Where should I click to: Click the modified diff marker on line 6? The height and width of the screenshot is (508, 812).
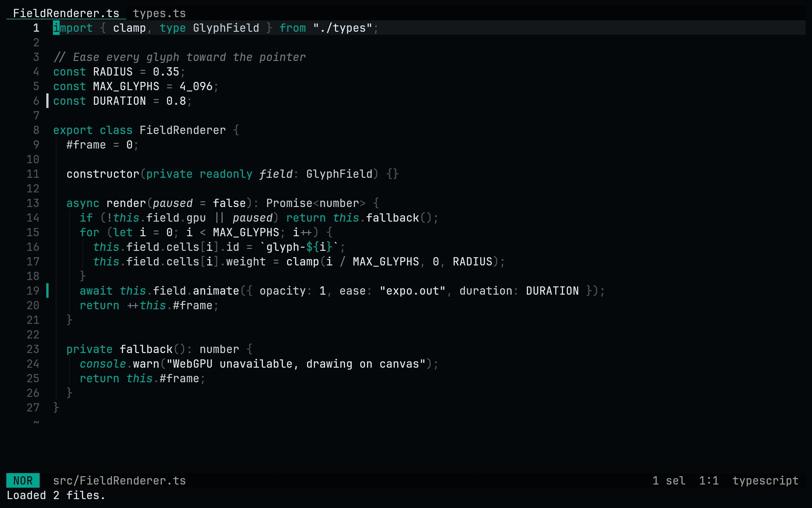pos(47,101)
